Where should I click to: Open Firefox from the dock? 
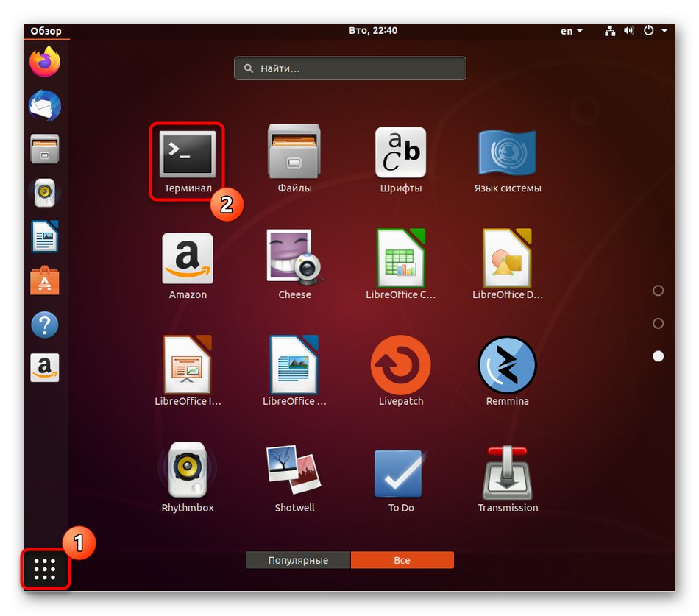coord(45,62)
